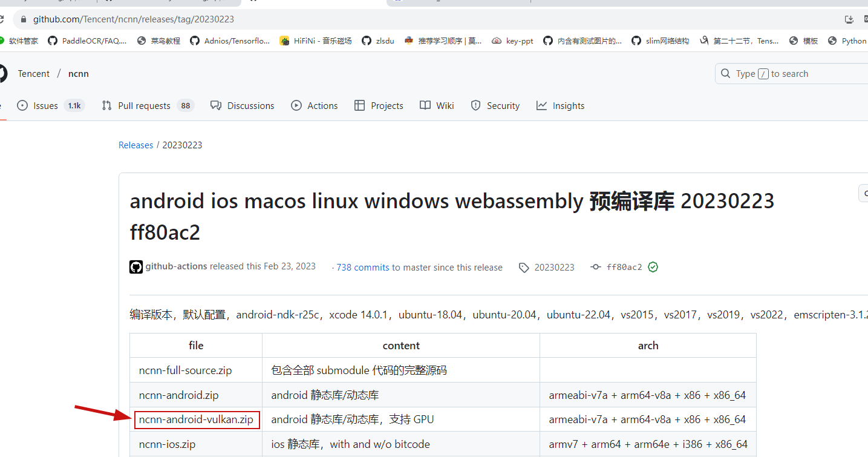This screenshot has height=457, width=868.
Task: Open the Python bookmark
Action: point(847,41)
